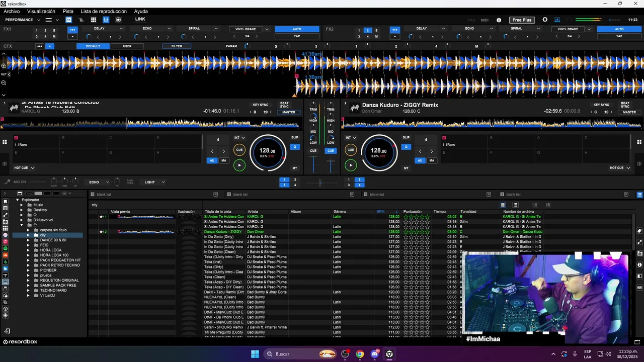Toggle the sampler grid icon in toolbar

click(94, 20)
